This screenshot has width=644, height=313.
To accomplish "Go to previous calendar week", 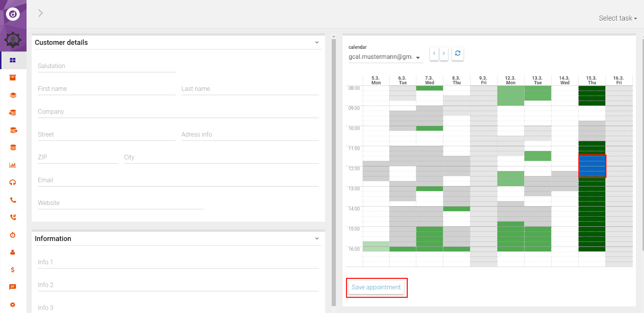I will pyautogui.click(x=434, y=53).
